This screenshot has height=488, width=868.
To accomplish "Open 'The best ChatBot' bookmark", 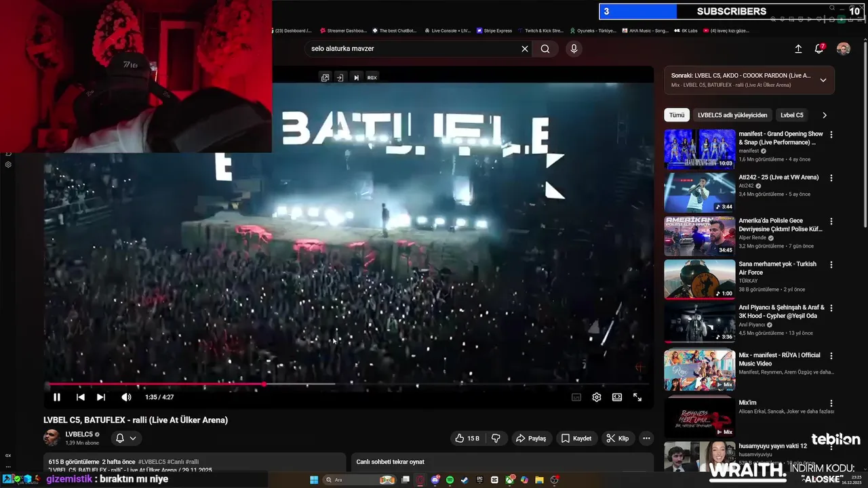I will click(x=394, y=30).
